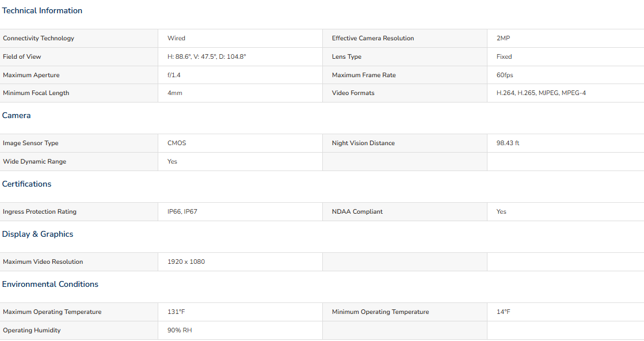
Task: Select the Operating Humidity label
Action: pos(32,330)
